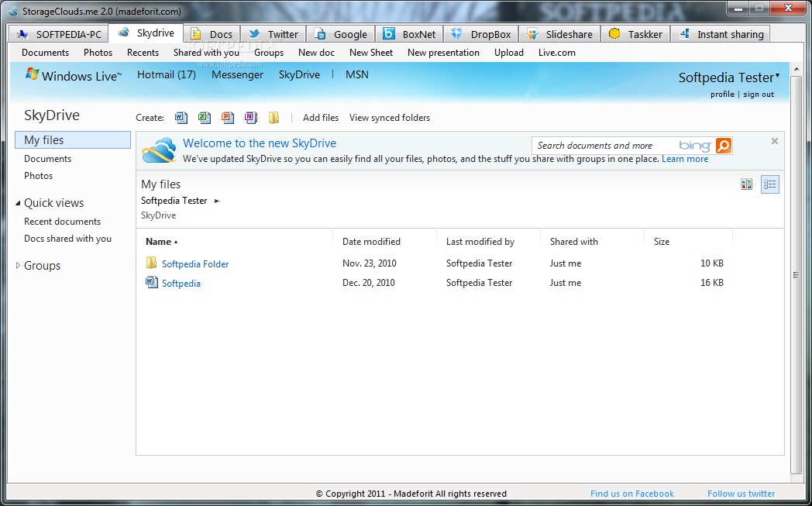
Task: Click New doc in the toolbar
Action: (316, 53)
